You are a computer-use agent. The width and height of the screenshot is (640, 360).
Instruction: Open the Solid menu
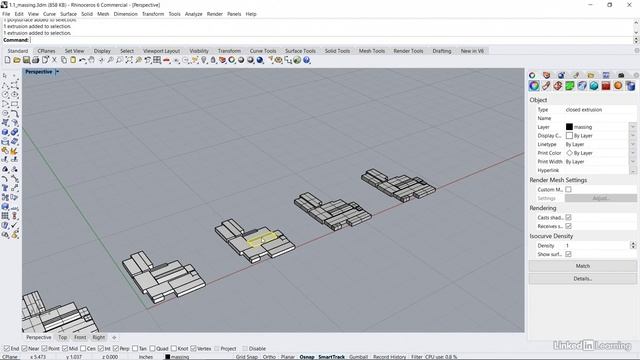[x=87, y=14]
